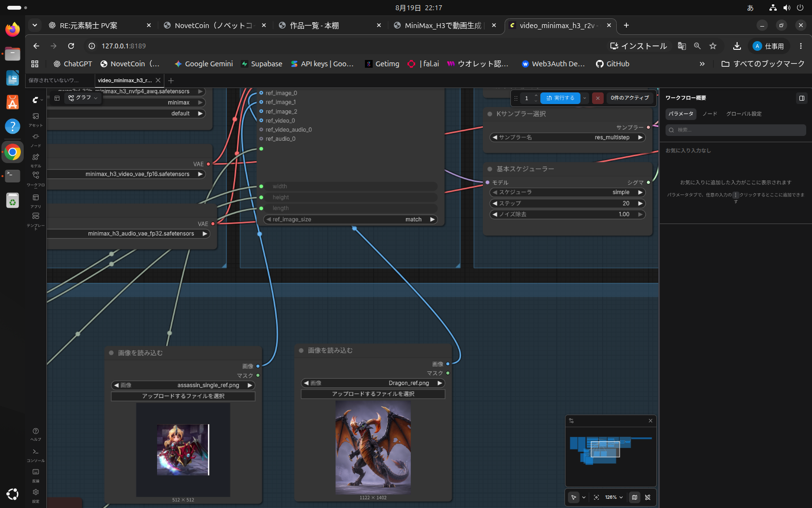Switch to the パラメータ tab
The image size is (812, 508).
681,114
